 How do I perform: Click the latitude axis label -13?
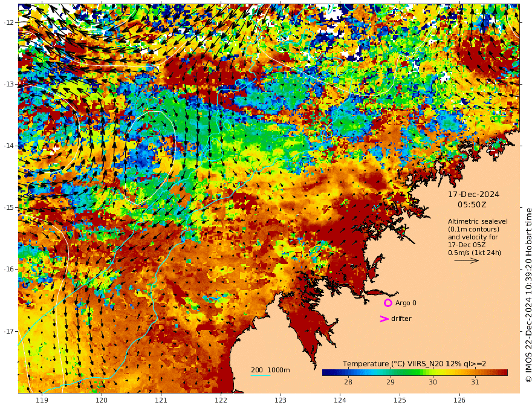tap(9, 84)
